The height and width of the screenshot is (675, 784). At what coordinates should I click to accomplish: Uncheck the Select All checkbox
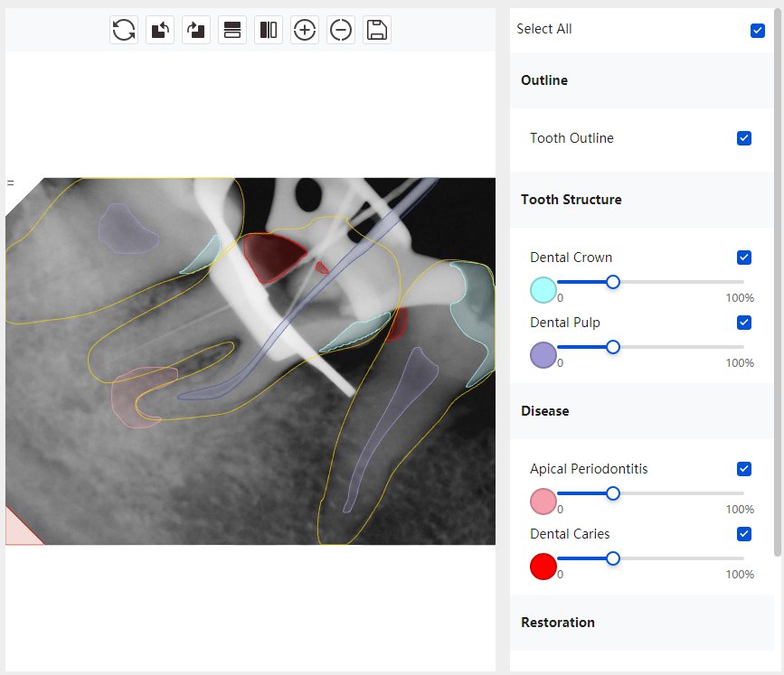pyautogui.click(x=758, y=31)
